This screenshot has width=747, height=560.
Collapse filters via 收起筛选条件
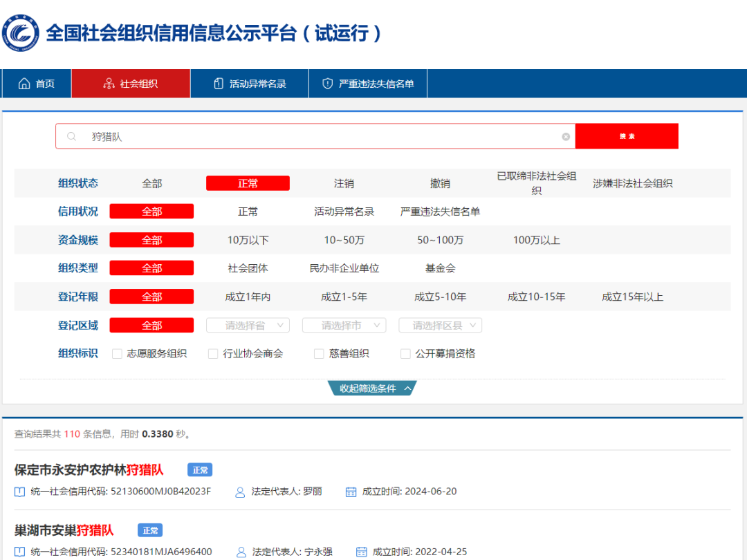coord(372,388)
